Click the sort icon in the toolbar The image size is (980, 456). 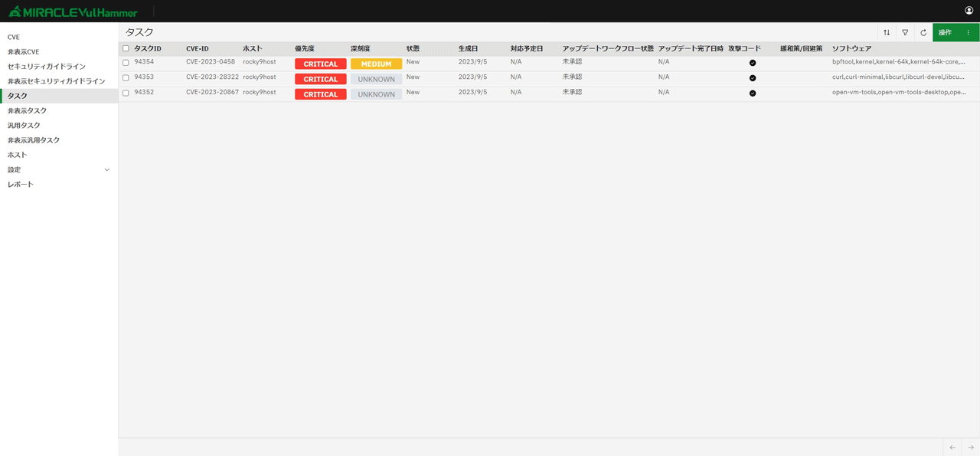click(x=887, y=33)
